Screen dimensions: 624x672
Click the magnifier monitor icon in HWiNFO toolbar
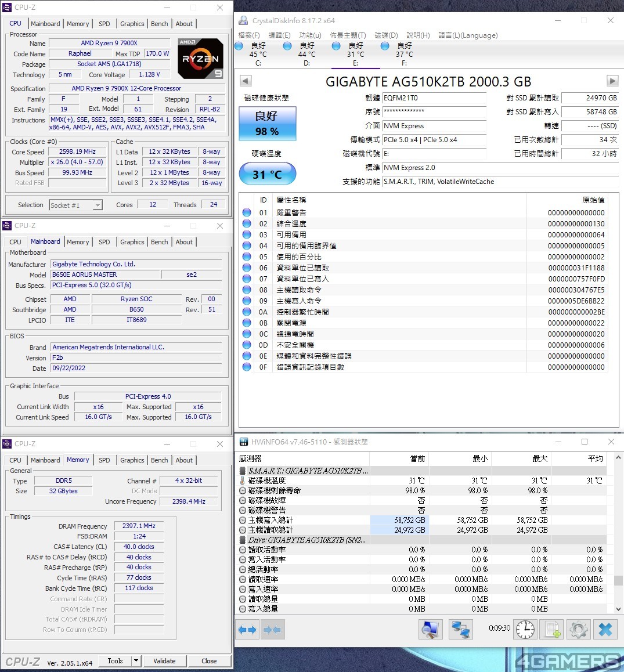coord(430,630)
